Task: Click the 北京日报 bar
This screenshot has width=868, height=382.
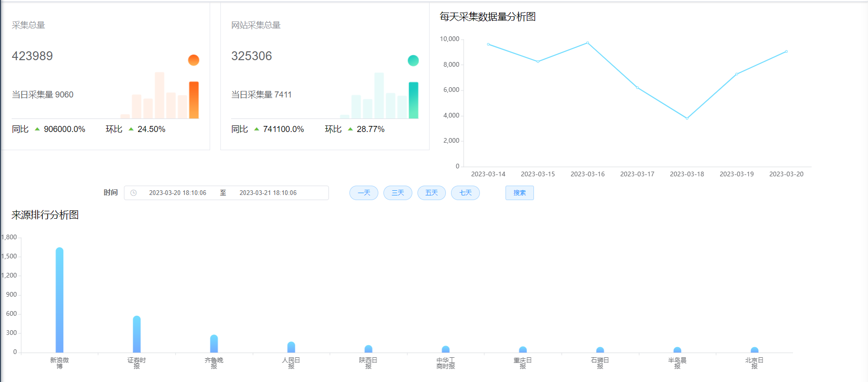Action: pyautogui.click(x=755, y=350)
